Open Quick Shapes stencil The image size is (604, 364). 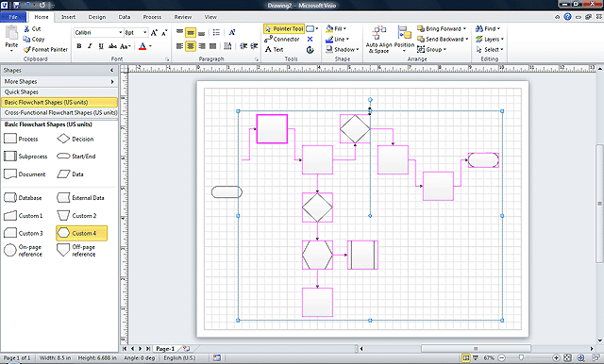tap(59, 92)
